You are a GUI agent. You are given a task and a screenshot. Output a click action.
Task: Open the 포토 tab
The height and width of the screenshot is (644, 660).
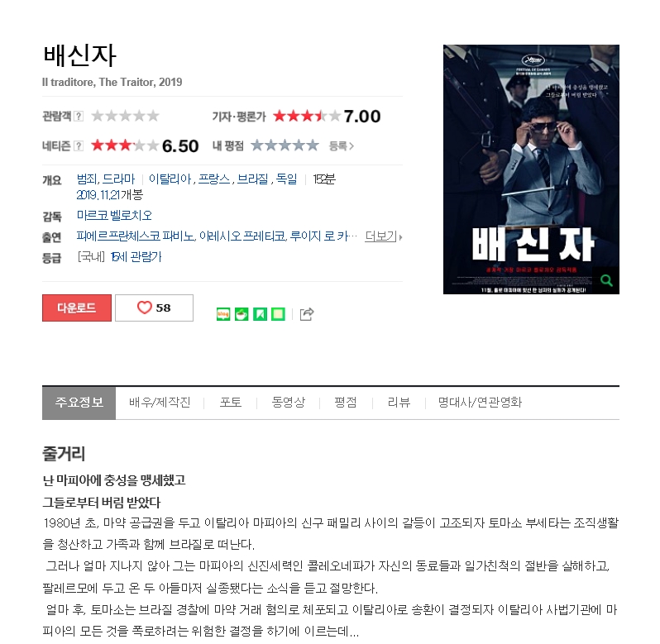click(231, 403)
